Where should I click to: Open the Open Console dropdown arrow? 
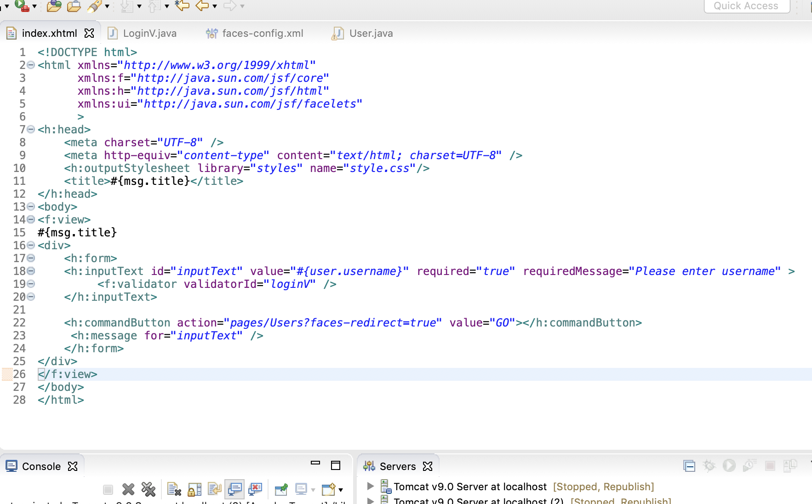click(341, 490)
